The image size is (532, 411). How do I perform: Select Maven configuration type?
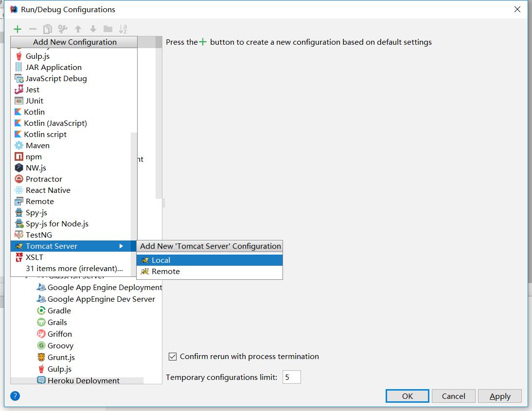tap(71, 145)
